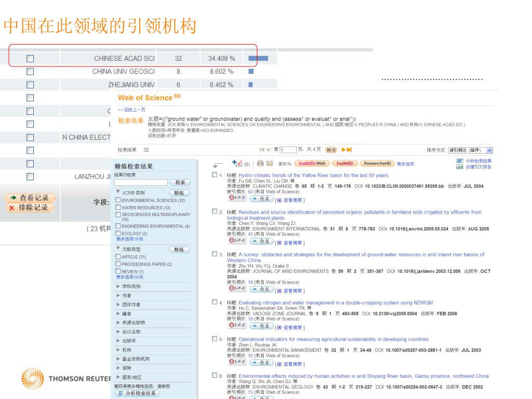Click the print icon above results
The image size is (532, 399).
260,163
